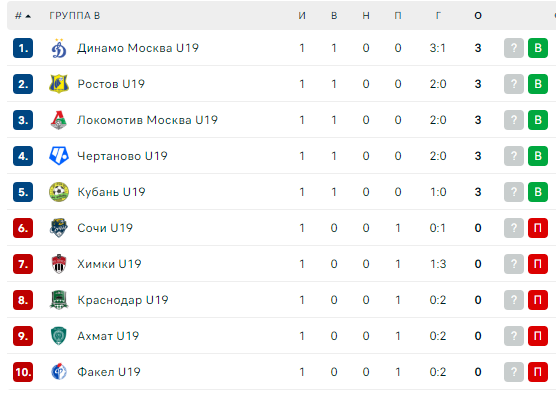This screenshot has height=394, width=556.
Task: Click the Чертаново U19 team emblem
Action: coord(59,156)
